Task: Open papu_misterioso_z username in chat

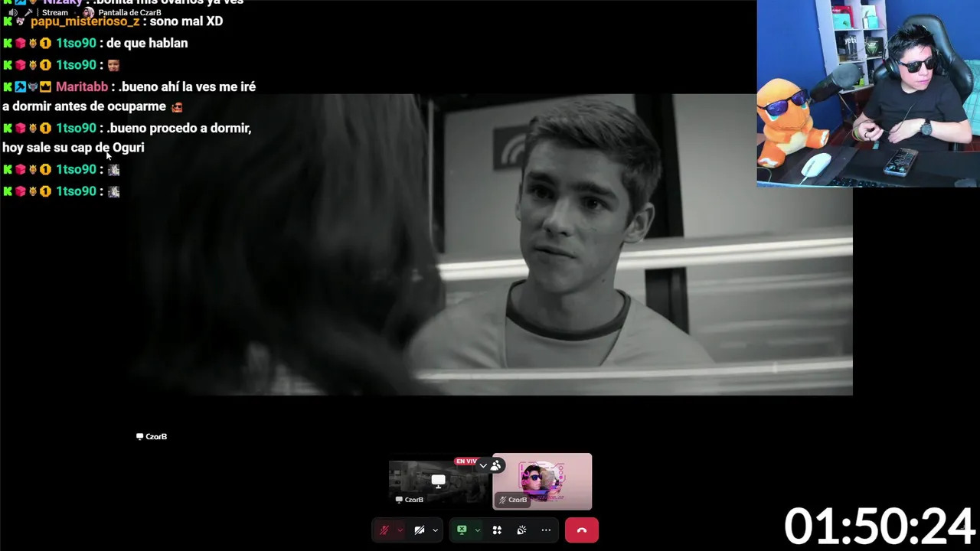Action: 85,21
